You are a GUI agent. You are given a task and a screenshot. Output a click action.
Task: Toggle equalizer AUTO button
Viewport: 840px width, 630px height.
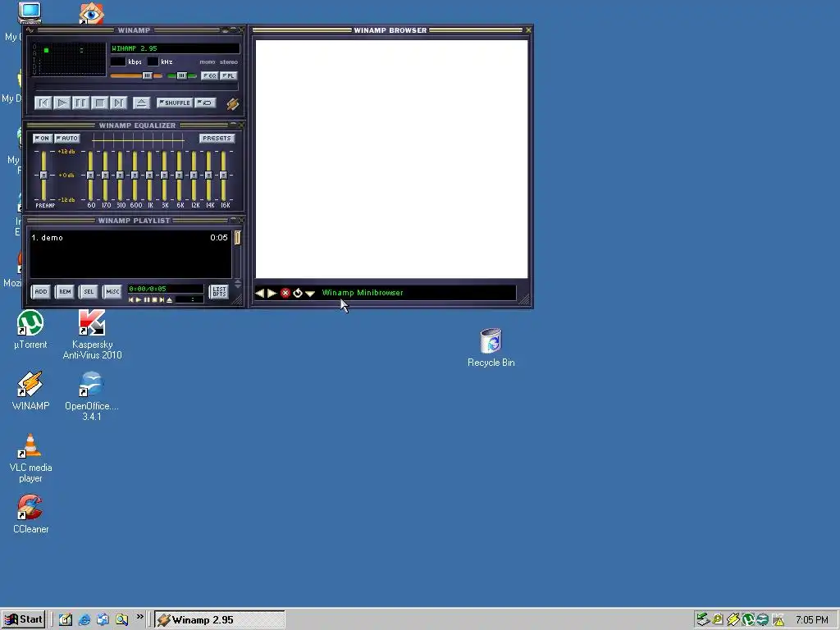67,138
